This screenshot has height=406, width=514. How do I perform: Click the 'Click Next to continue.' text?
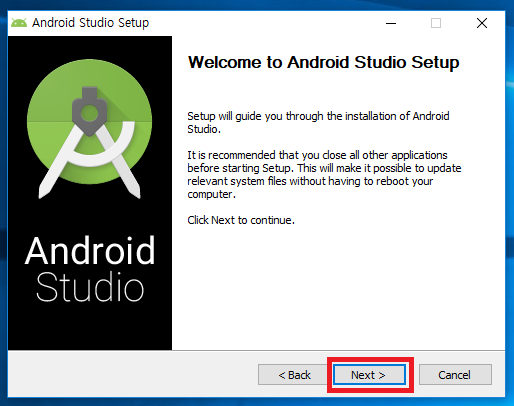coord(241,220)
